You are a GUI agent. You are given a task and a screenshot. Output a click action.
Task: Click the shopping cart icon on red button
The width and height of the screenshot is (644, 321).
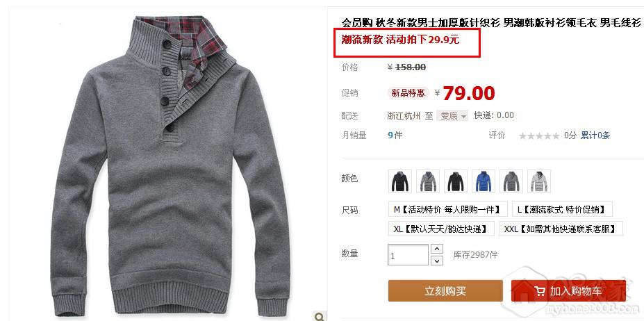540,291
